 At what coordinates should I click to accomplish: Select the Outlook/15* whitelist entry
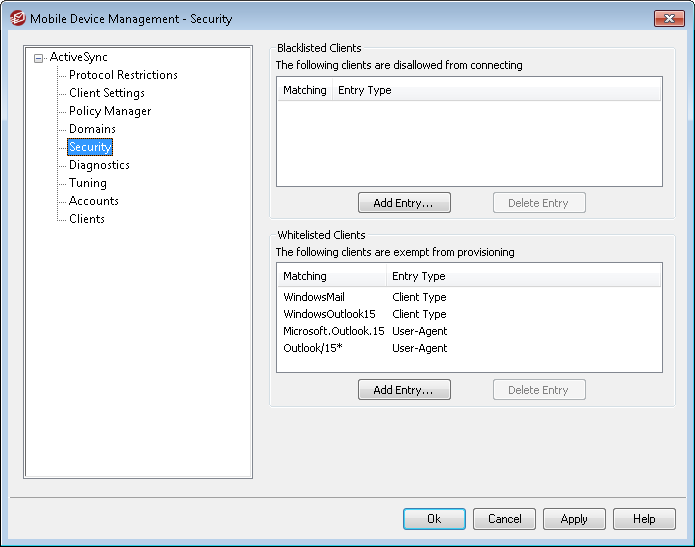(311, 348)
